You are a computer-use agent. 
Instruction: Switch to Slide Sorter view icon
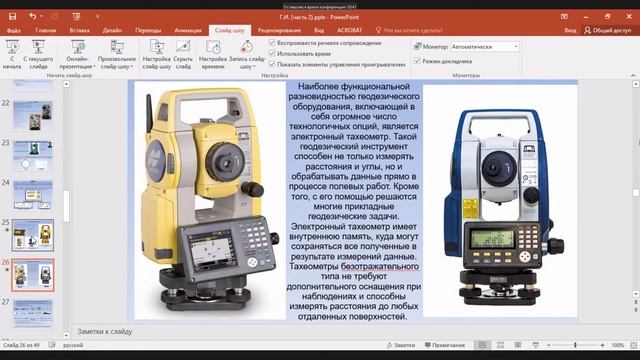coord(500,345)
